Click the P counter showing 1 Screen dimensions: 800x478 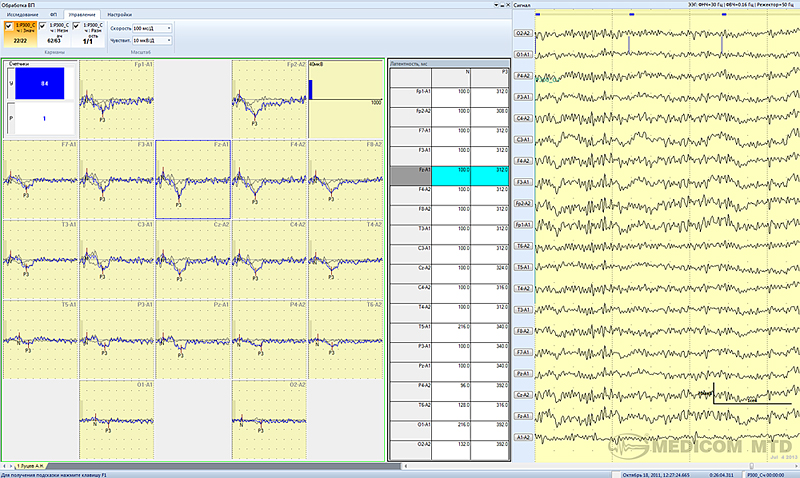pos(44,118)
